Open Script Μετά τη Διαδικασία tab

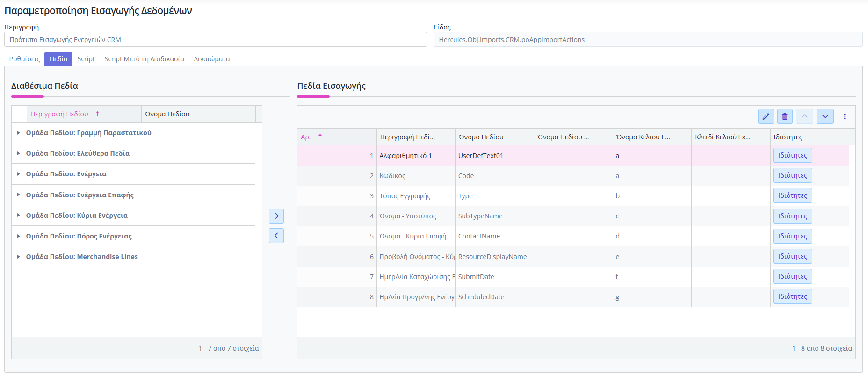(145, 59)
